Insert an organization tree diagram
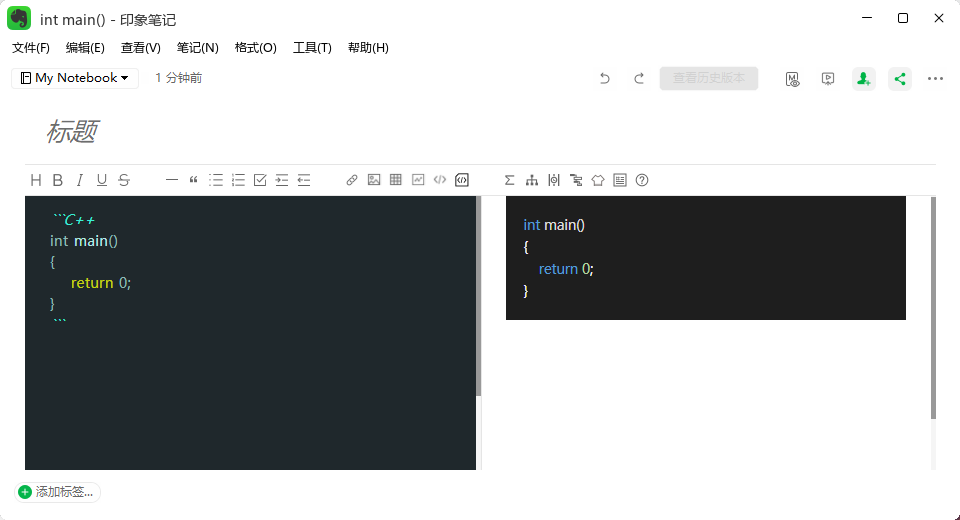This screenshot has height=520, width=960. click(531, 180)
